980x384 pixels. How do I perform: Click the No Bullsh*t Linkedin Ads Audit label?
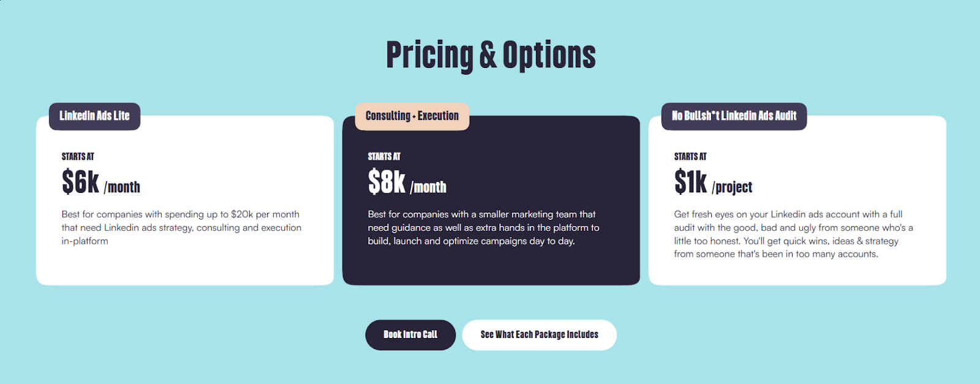(733, 116)
